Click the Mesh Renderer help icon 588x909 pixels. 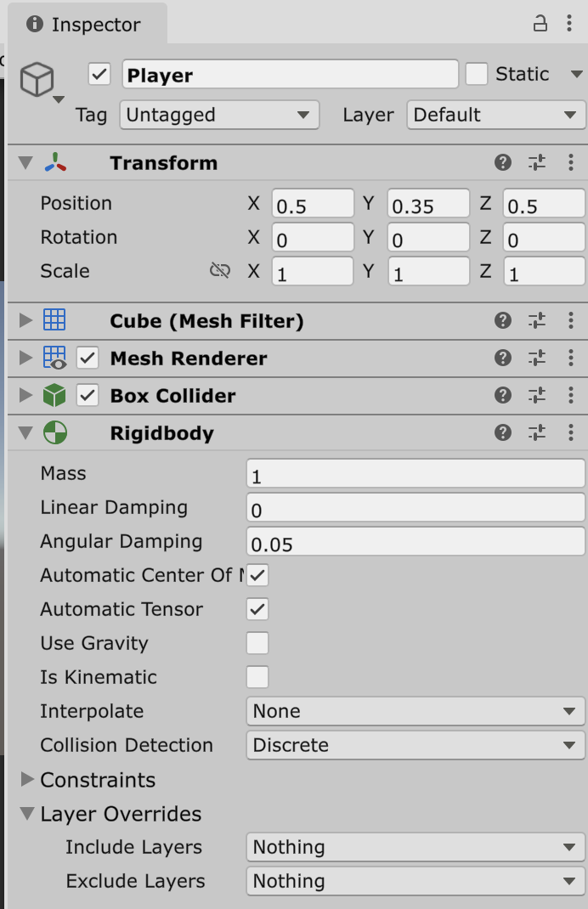[503, 359]
